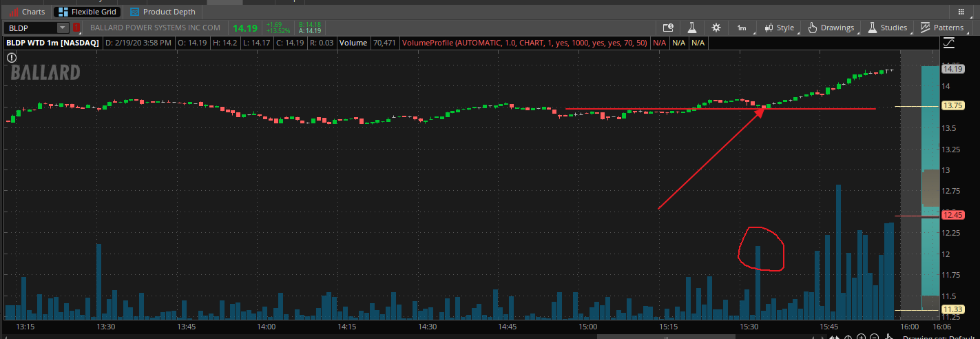Click the green last price 14.19

click(x=244, y=28)
